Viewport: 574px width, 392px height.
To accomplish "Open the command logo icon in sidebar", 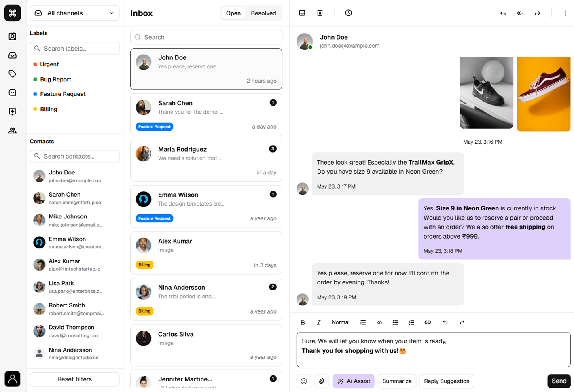I will (13, 13).
